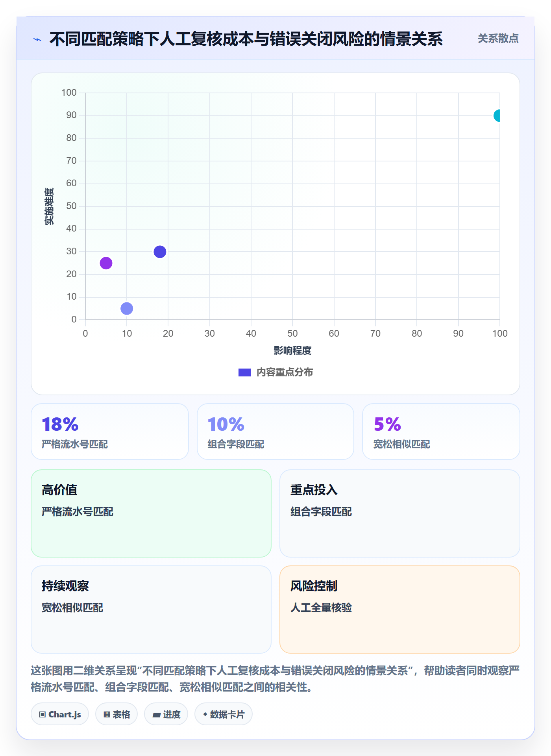Click 宽松相似匹配 text in 持续观察 card
The width and height of the screenshot is (551, 756).
click(x=72, y=608)
